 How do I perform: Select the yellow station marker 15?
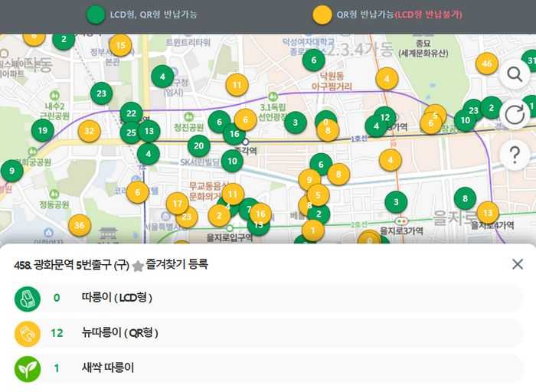point(120,45)
